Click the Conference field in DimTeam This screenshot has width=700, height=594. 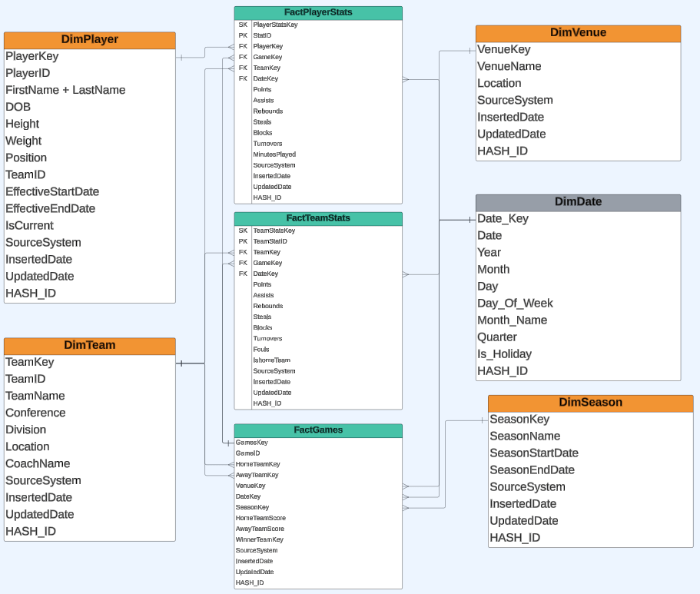click(x=90, y=413)
